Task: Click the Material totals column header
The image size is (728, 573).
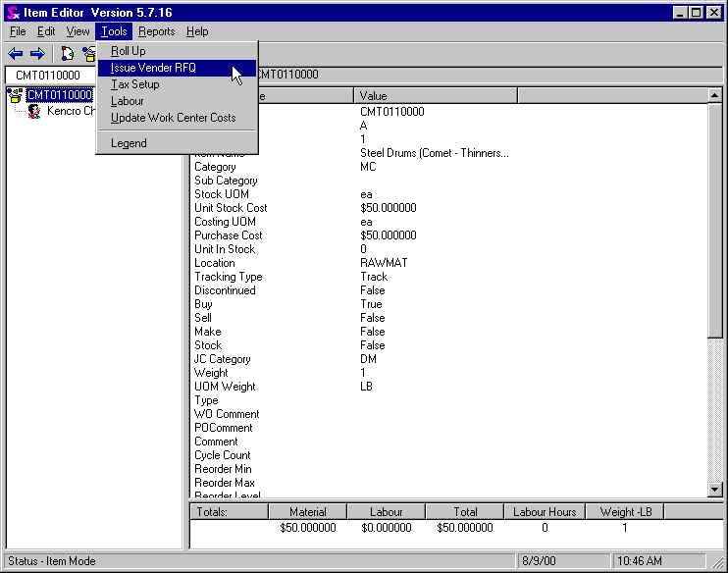Action: coord(307,511)
